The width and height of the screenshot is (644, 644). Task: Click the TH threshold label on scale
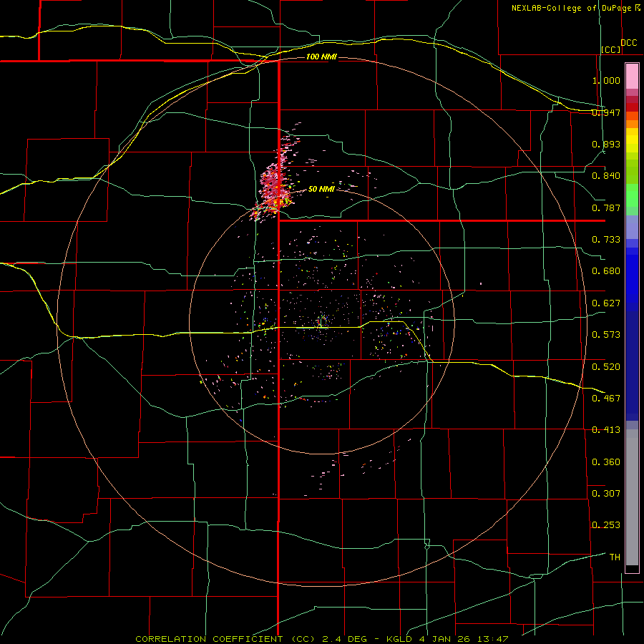click(x=615, y=557)
